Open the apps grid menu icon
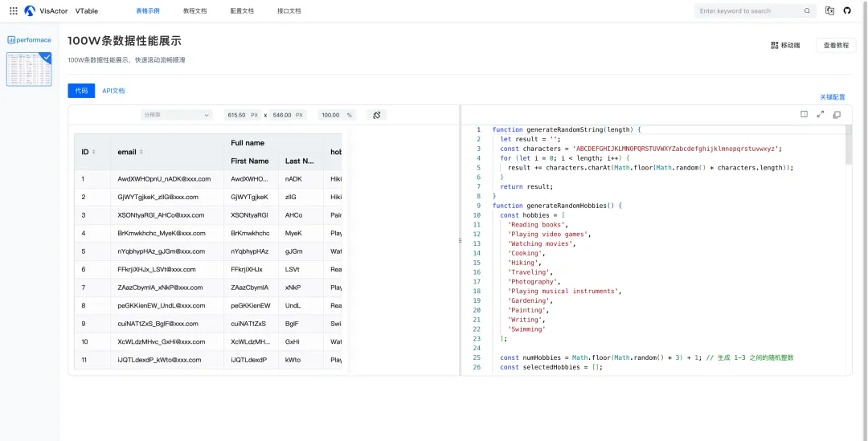The image size is (868, 441). coord(13,11)
